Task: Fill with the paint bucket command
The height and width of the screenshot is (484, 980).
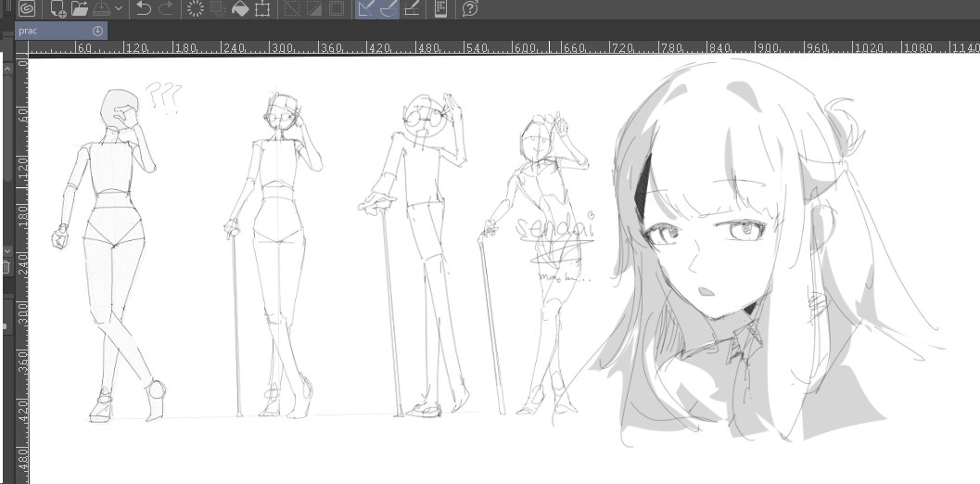Action: [241, 8]
